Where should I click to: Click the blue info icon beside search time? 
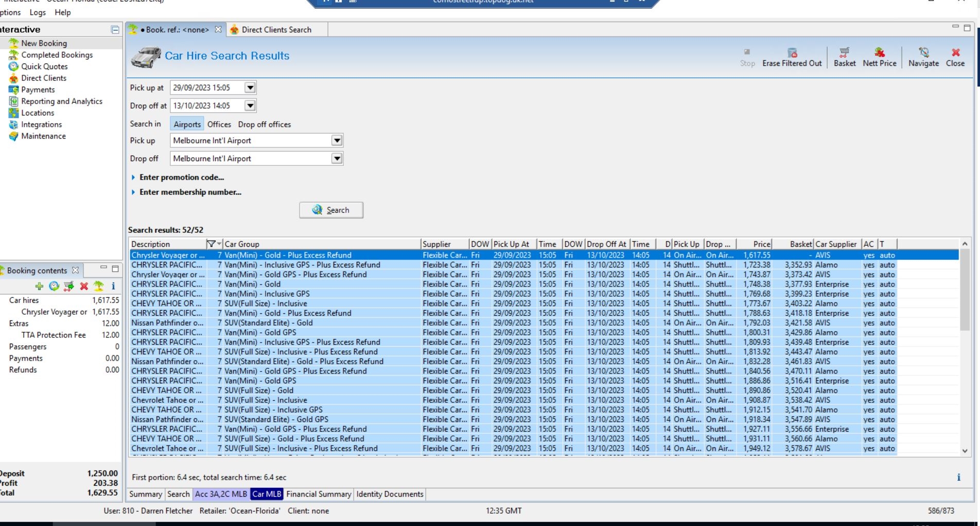958,477
